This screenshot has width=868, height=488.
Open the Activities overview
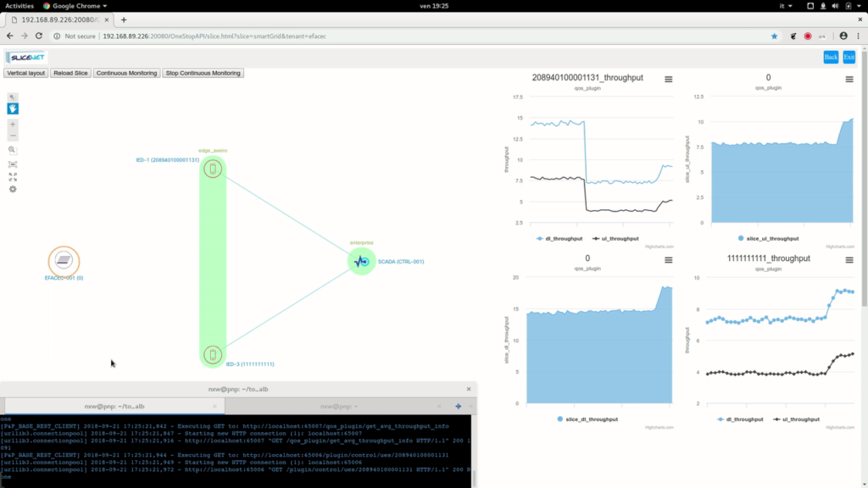click(19, 5)
